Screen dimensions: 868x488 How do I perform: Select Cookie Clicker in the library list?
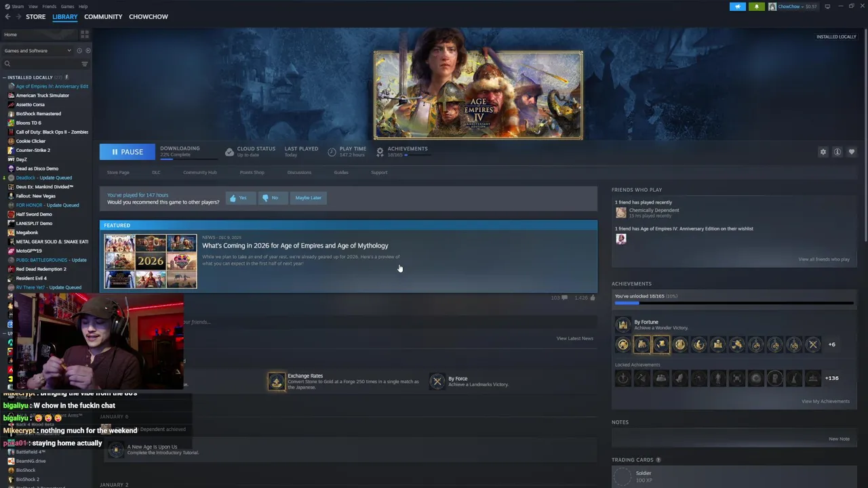tap(31, 141)
